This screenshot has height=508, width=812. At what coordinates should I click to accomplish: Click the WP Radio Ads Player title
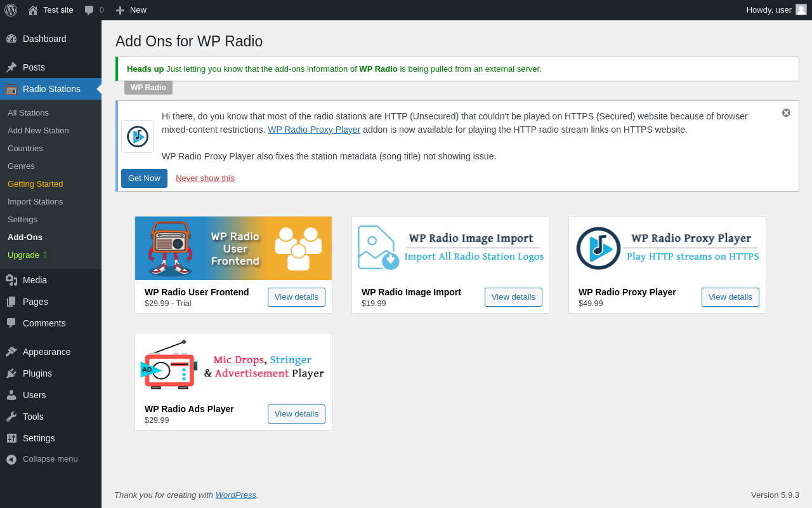(x=189, y=409)
